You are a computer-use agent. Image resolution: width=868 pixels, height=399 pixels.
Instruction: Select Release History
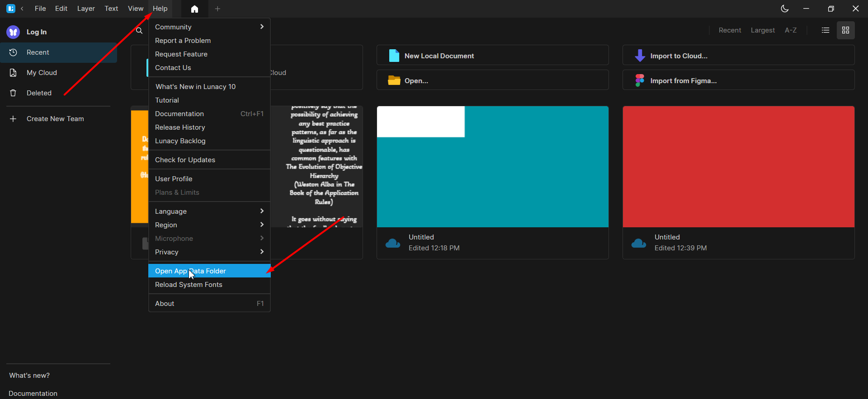point(209,127)
